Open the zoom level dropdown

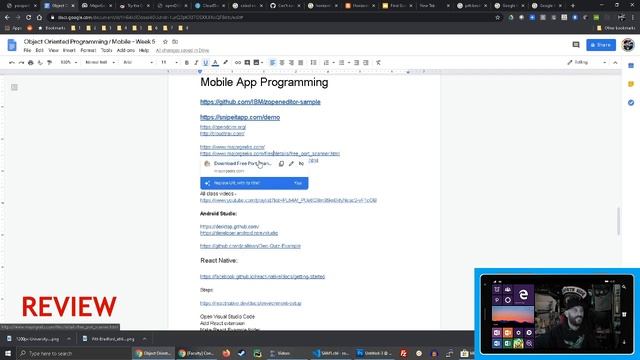(x=69, y=62)
